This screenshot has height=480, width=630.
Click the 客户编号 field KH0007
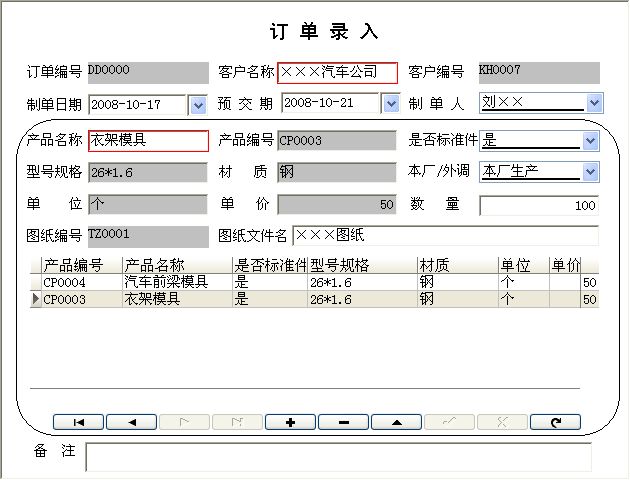click(x=539, y=73)
